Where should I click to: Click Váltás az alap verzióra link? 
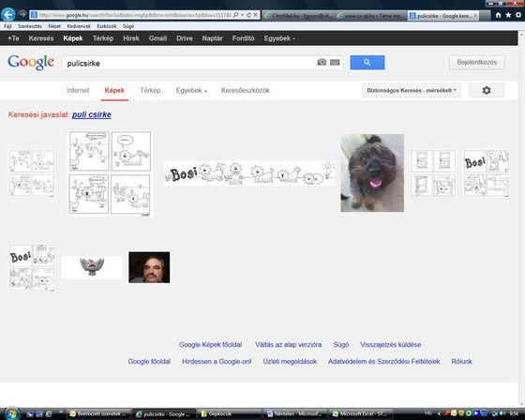[289, 345]
